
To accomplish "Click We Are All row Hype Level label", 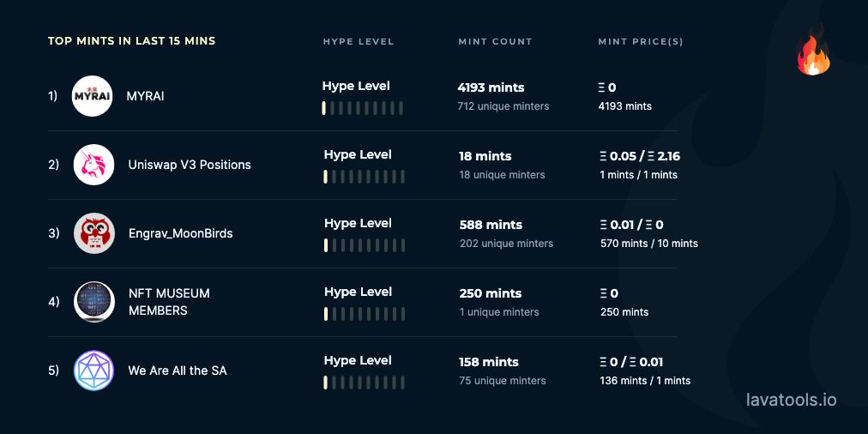I will point(358,360).
